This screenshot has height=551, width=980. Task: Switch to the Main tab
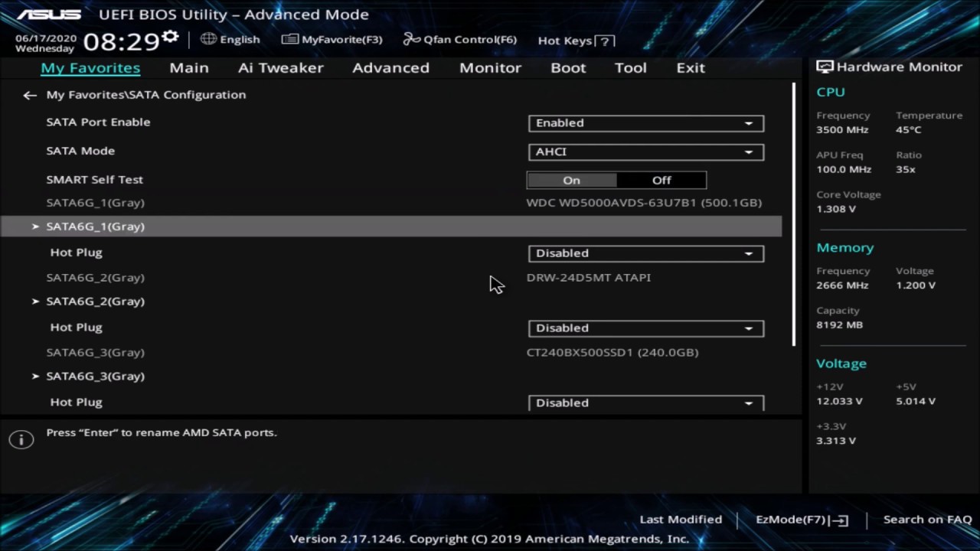coord(189,68)
